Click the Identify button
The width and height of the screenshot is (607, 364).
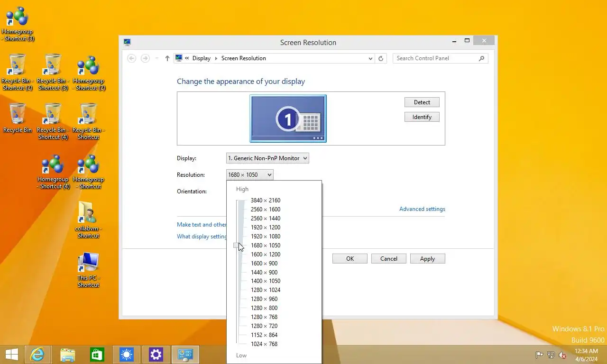tap(422, 117)
